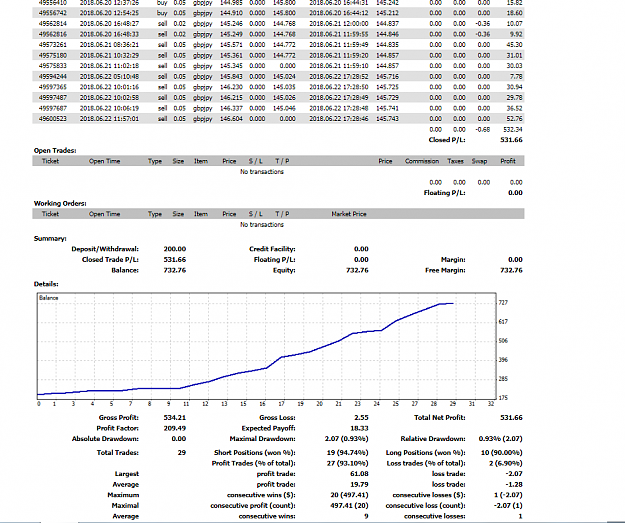This screenshot has width=625, height=523.
Task: Click the "Gross Profit:" label
Action: pos(118,418)
